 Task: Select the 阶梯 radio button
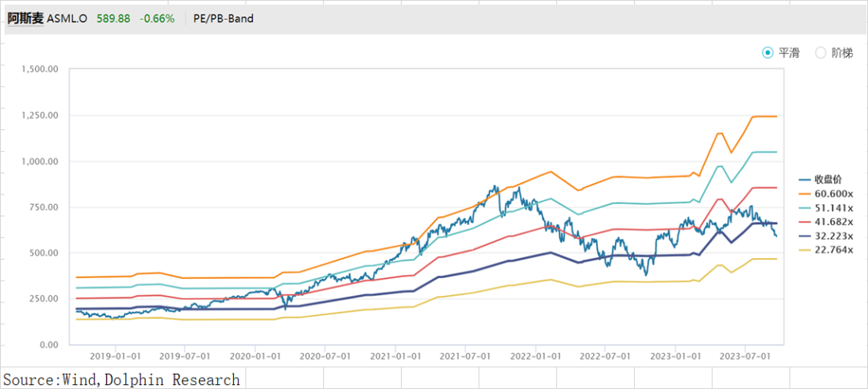click(821, 53)
